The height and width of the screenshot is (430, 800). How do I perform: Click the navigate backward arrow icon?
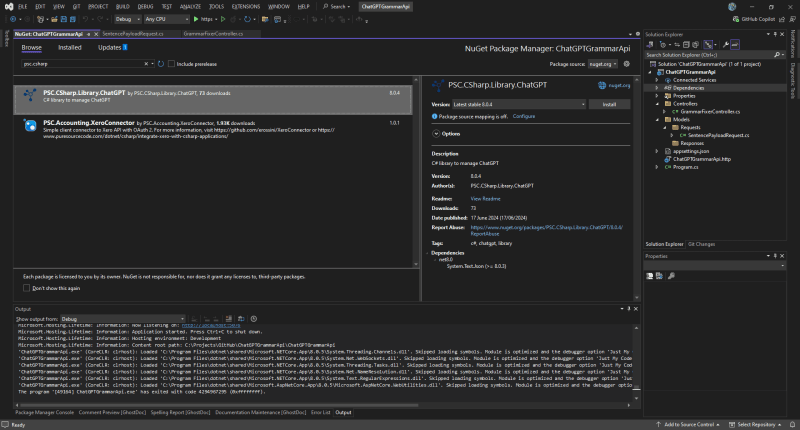[13, 19]
